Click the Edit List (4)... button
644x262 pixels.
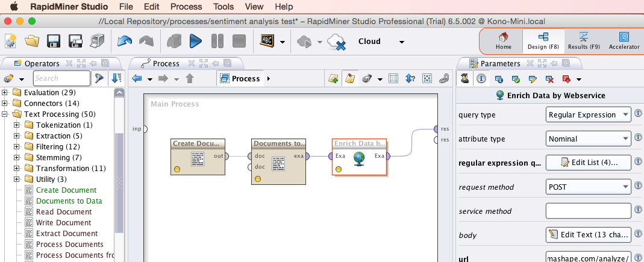(588, 163)
